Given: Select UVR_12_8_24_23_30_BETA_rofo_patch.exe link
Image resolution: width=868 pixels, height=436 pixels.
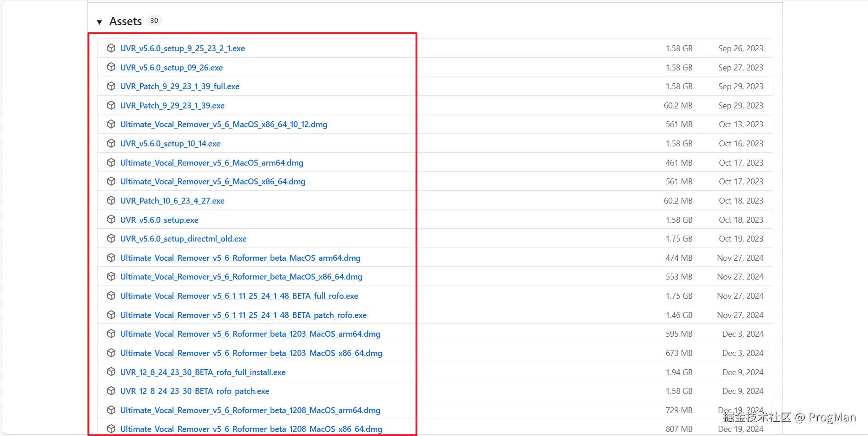Looking at the screenshot, I should tap(194, 391).
